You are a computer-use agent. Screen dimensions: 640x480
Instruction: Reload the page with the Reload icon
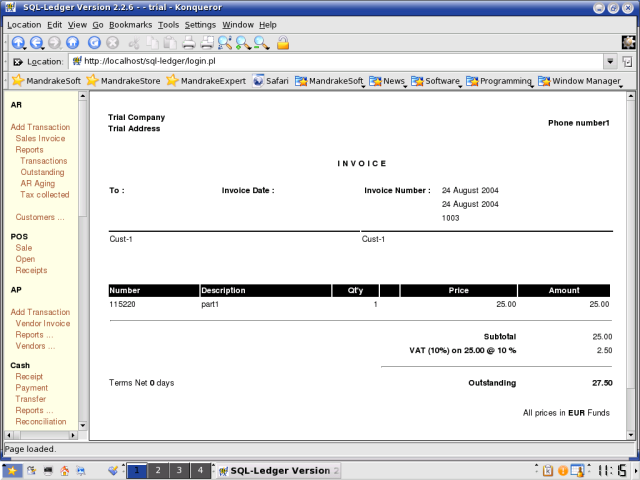[95, 43]
